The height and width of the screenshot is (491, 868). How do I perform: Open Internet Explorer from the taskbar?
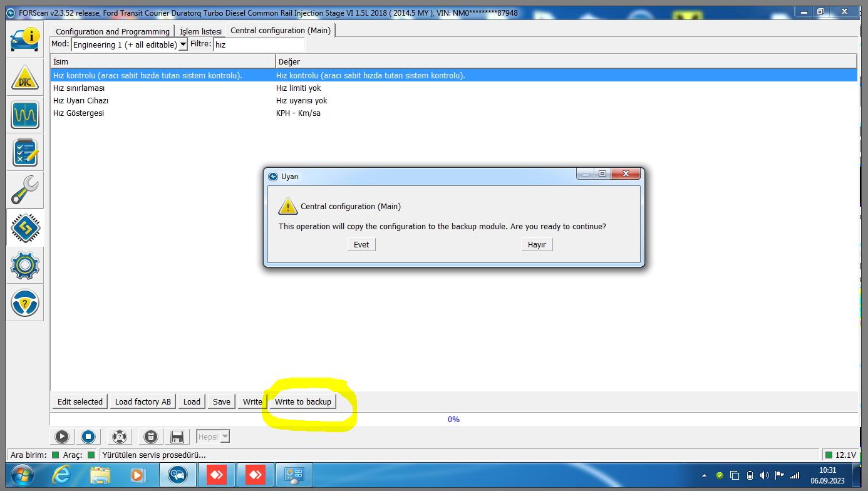click(x=61, y=475)
